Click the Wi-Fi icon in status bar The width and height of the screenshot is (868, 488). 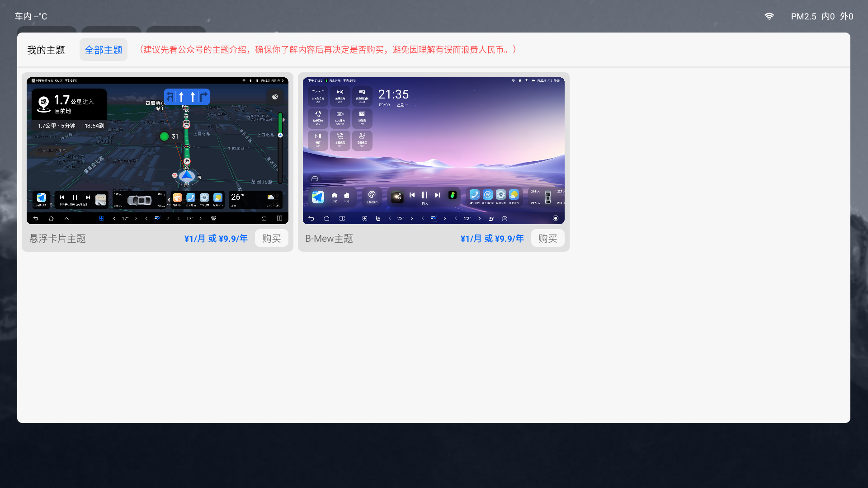pos(769,16)
